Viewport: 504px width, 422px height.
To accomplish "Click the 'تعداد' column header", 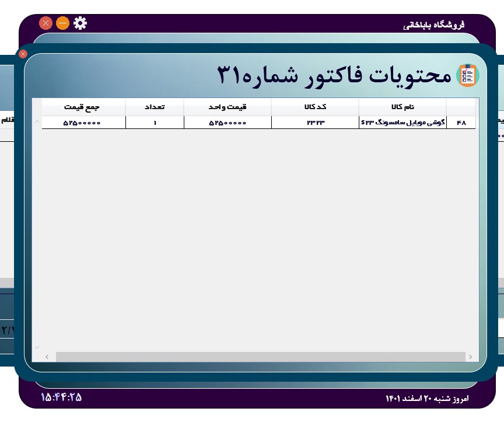I will 155,107.
